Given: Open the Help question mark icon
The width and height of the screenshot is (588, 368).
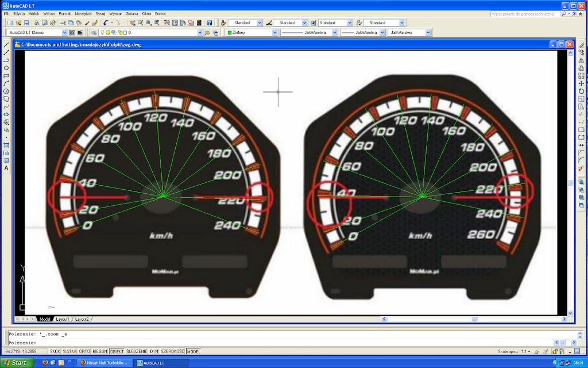Looking at the screenshot, I should (x=210, y=23).
